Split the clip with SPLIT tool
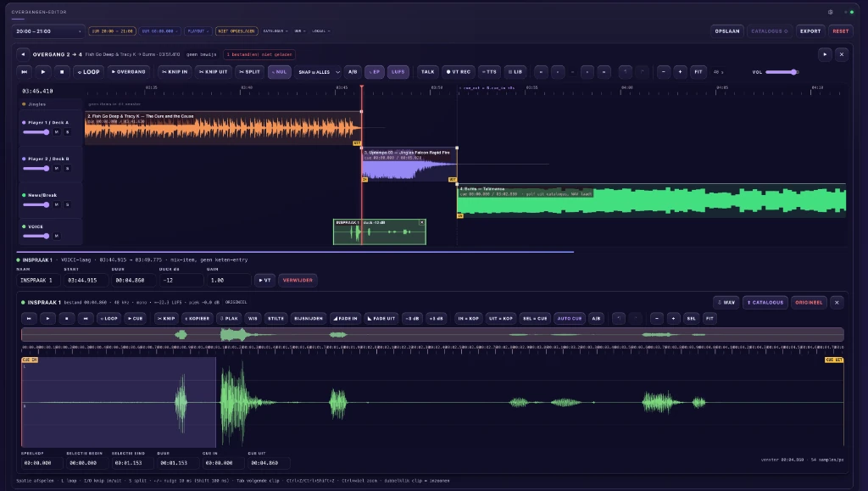 click(250, 72)
